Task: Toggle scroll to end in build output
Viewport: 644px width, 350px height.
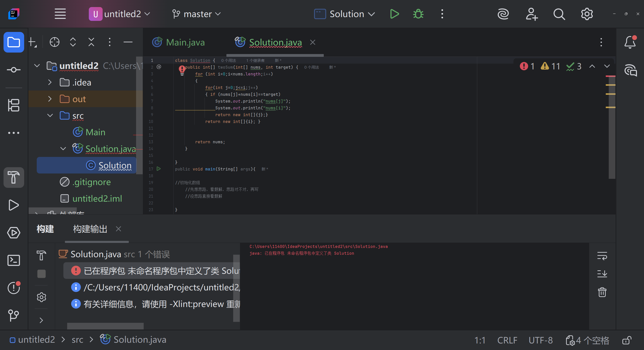Action: coord(602,274)
